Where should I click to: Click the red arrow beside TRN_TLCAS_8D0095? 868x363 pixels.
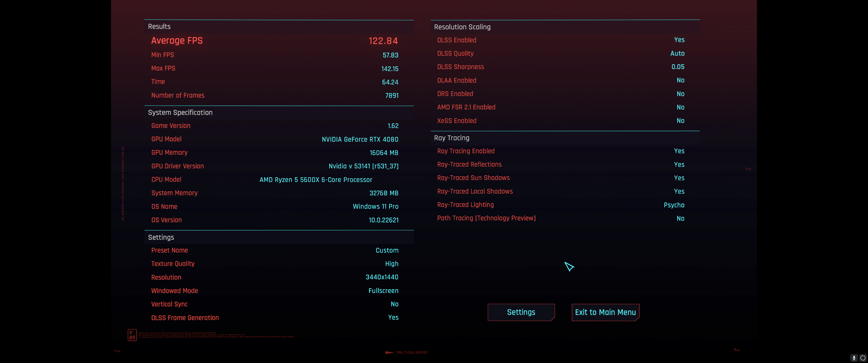389,353
